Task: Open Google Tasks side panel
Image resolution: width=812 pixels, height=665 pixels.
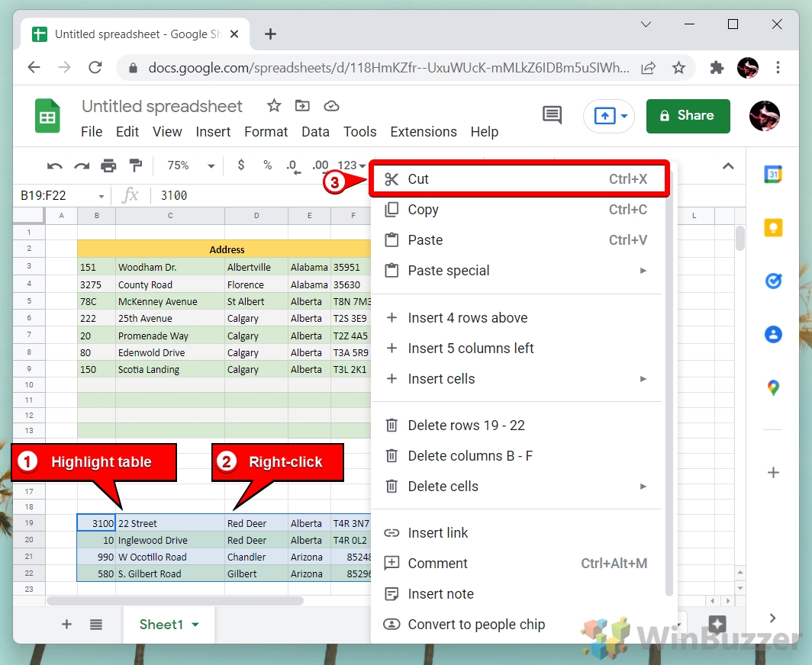Action: tap(773, 281)
